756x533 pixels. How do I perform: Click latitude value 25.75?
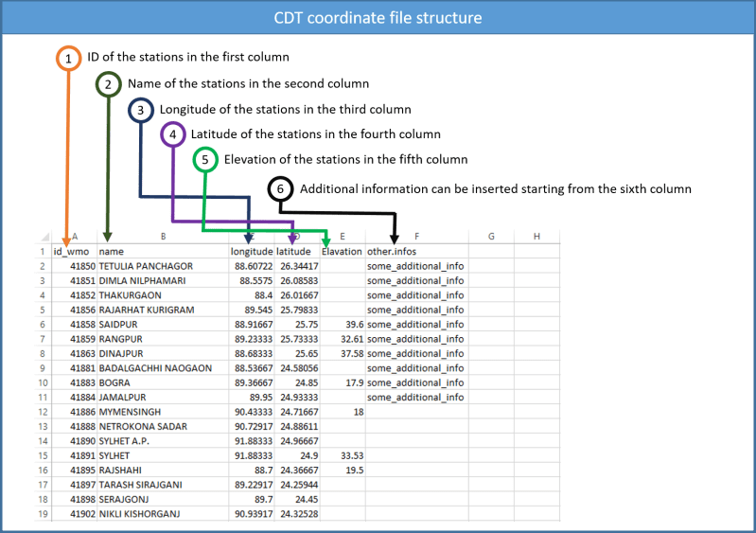coord(297,325)
